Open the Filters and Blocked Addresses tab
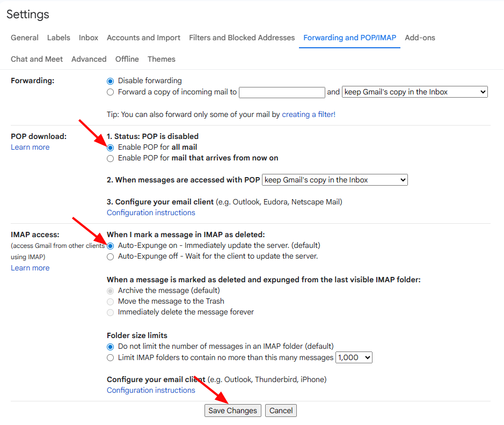Screen dimensions: 504x425 click(x=242, y=38)
